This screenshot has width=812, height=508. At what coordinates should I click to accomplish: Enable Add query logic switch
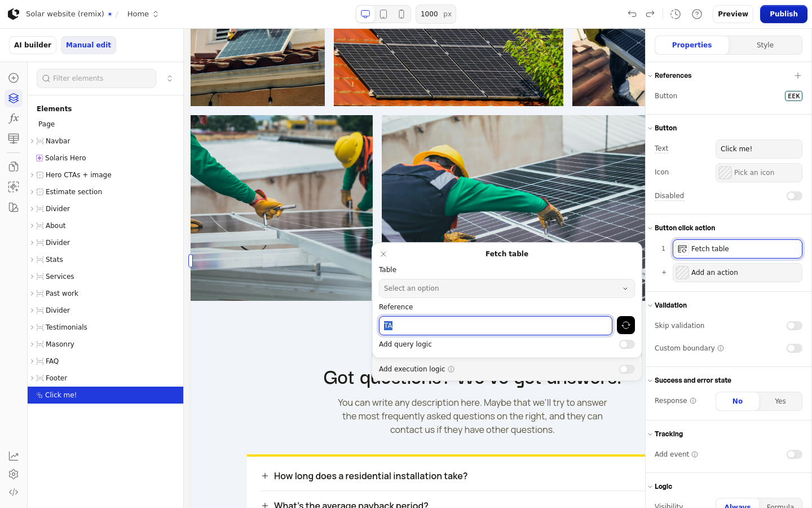pyautogui.click(x=627, y=344)
